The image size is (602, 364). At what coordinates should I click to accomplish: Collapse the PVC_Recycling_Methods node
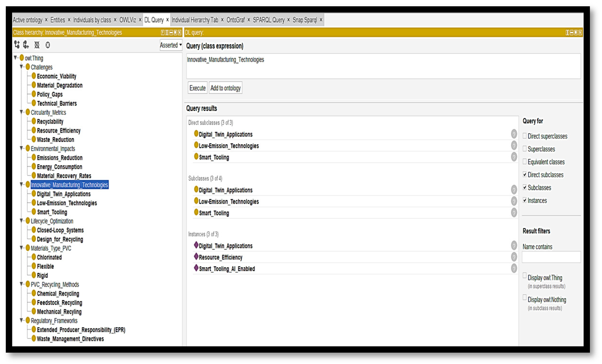pyautogui.click(x=22, y=284)
